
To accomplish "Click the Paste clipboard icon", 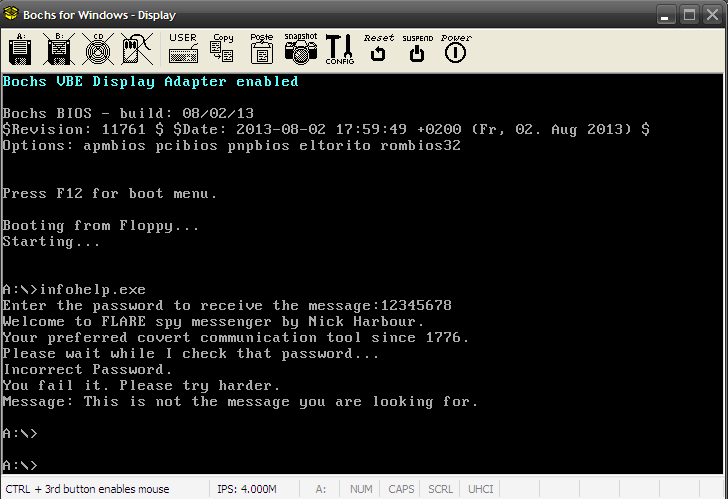I will click(262, 48).
